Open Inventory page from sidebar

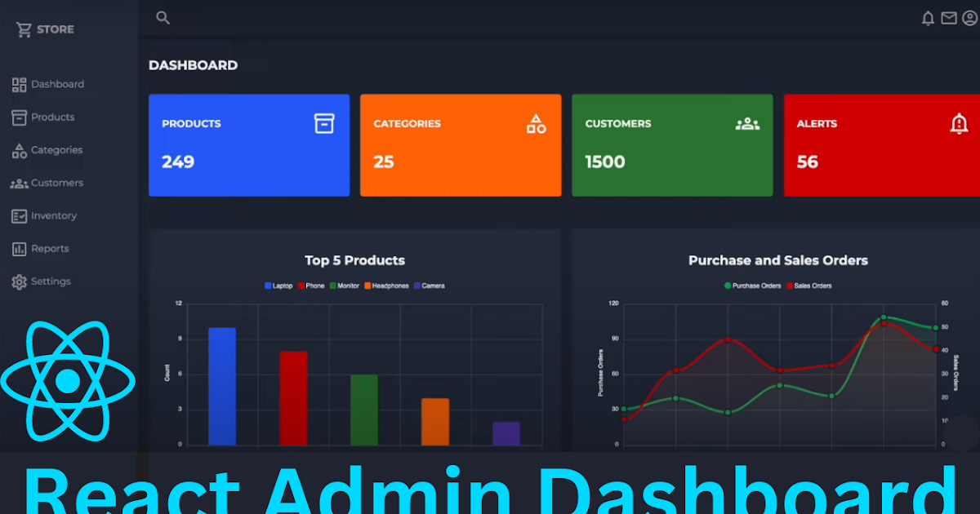coord(54,216)
